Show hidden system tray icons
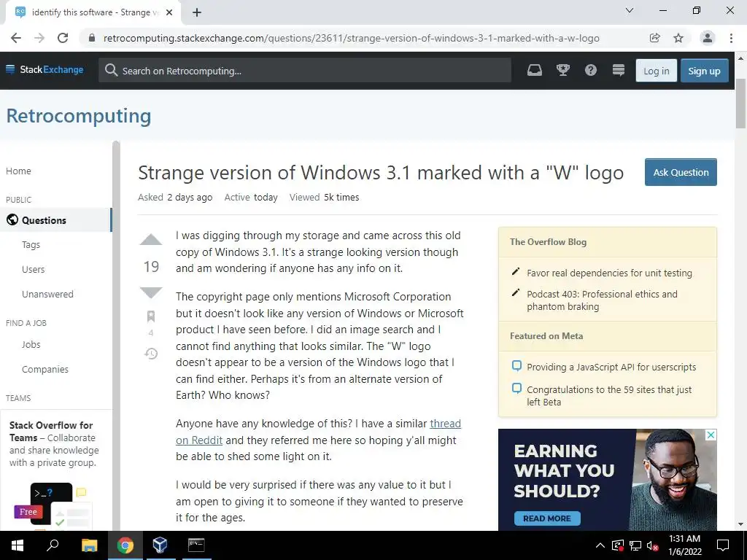747x560 pixels. (x=600, y=545)
